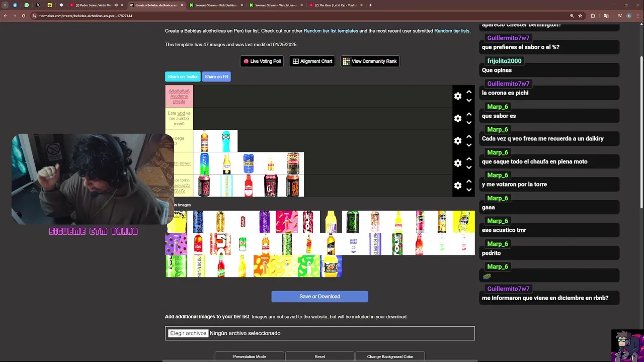The height and width of the screenshot is (362, 644).
Task: Open the Alignment Chart
Action: click(x=312, y=61)
